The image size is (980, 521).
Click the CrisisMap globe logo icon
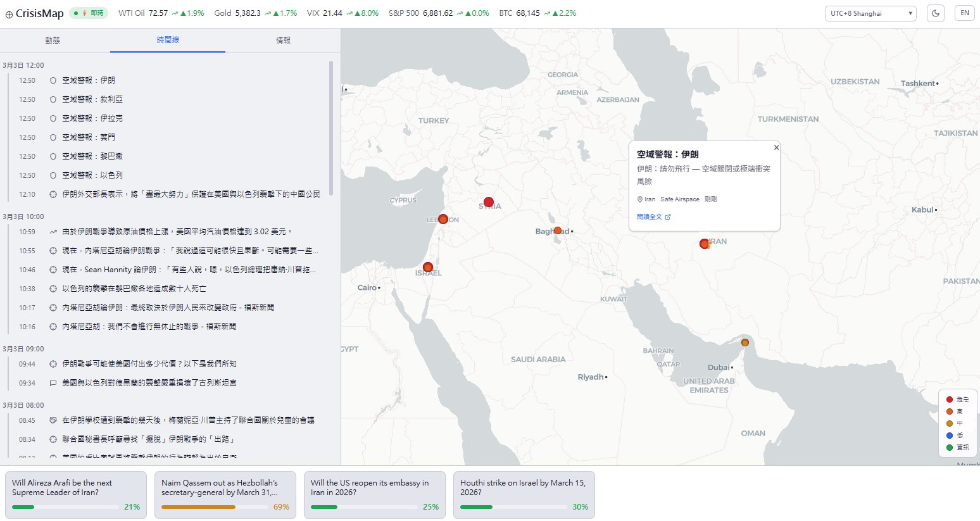click(x=9, y=15)
